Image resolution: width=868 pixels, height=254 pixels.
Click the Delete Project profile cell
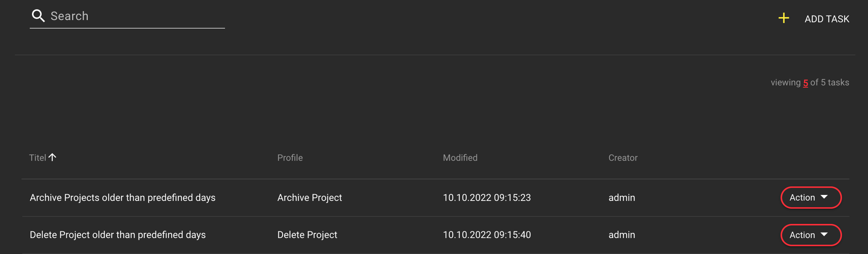pos(307,235)
